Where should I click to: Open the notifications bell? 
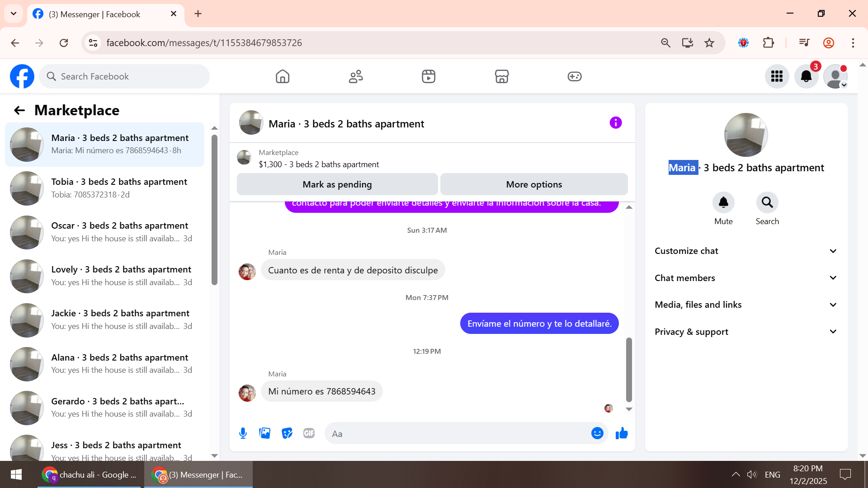(806, 76)
